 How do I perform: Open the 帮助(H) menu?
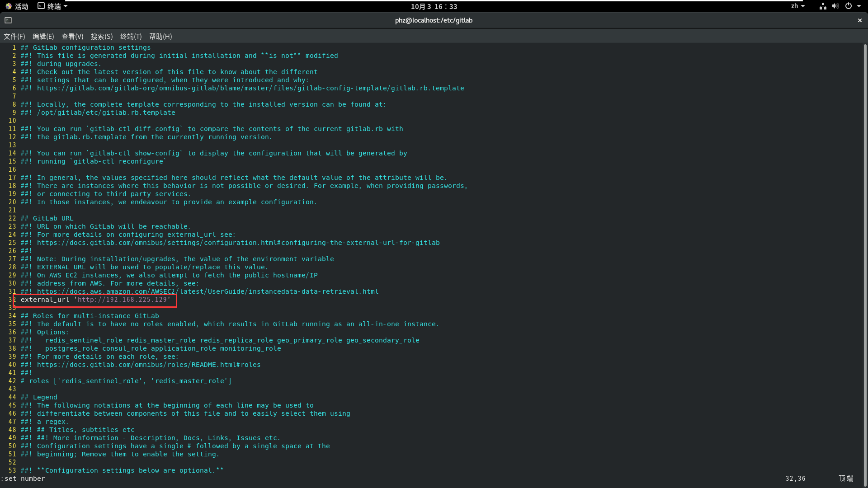(x=160, y=37)
